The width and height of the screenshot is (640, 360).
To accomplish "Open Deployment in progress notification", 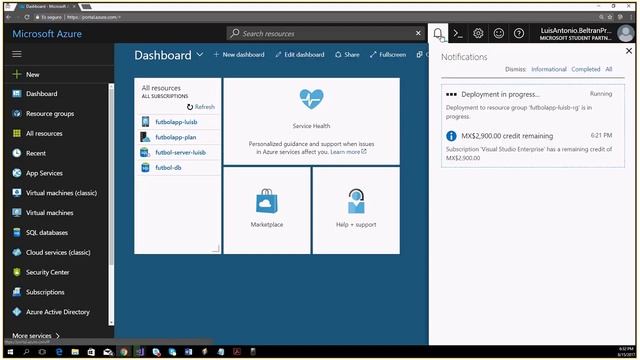I will pyautogui.click(x=533, y=105).
